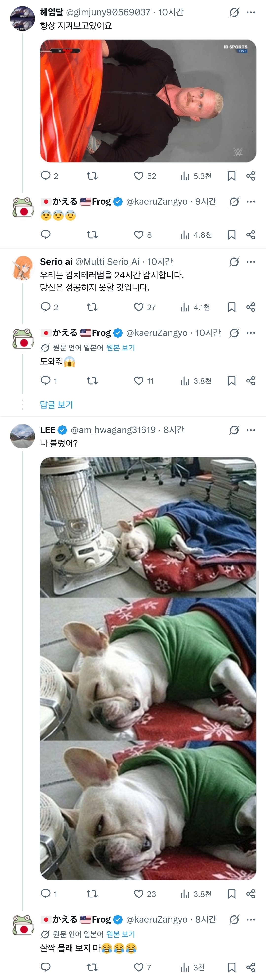Open more options on LEE's tweet
Screen dimensions: 266x980
251,430
